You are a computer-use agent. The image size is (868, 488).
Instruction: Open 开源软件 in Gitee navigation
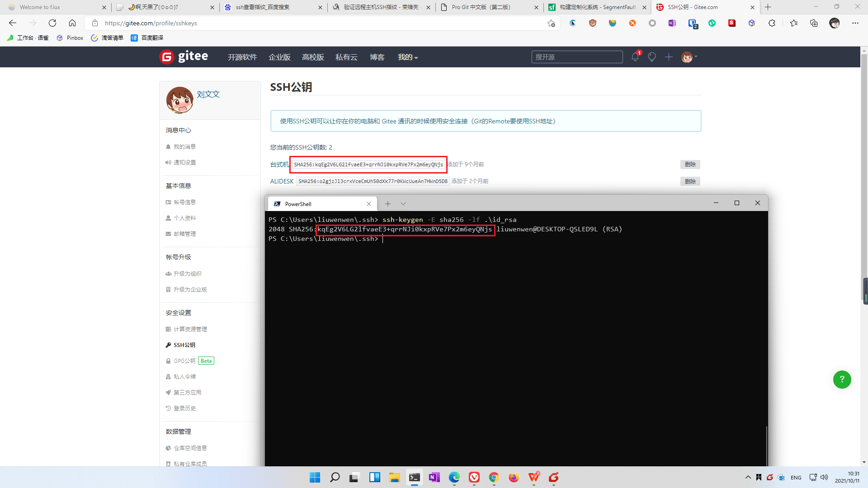click(x=242, y=57)
